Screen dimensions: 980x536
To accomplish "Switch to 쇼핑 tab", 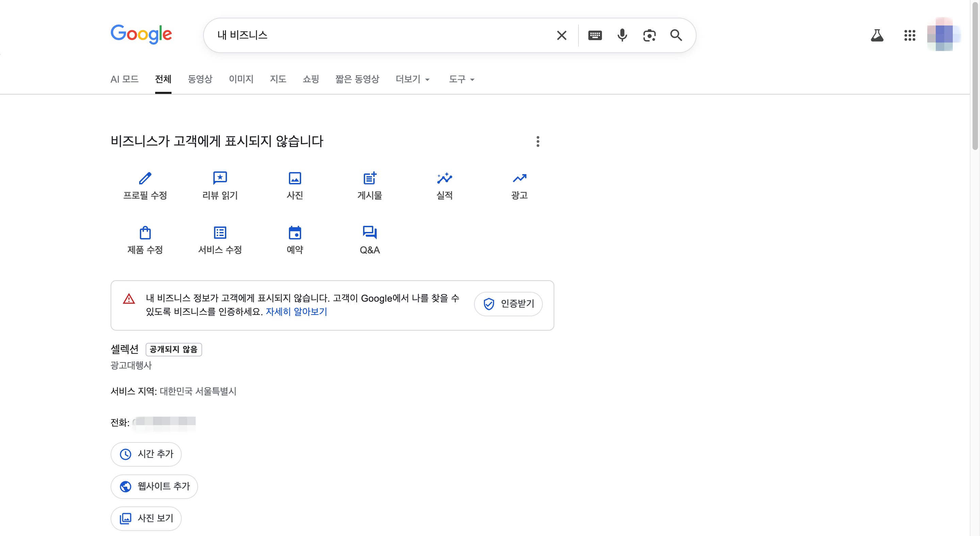I will (x=311, y=79).
